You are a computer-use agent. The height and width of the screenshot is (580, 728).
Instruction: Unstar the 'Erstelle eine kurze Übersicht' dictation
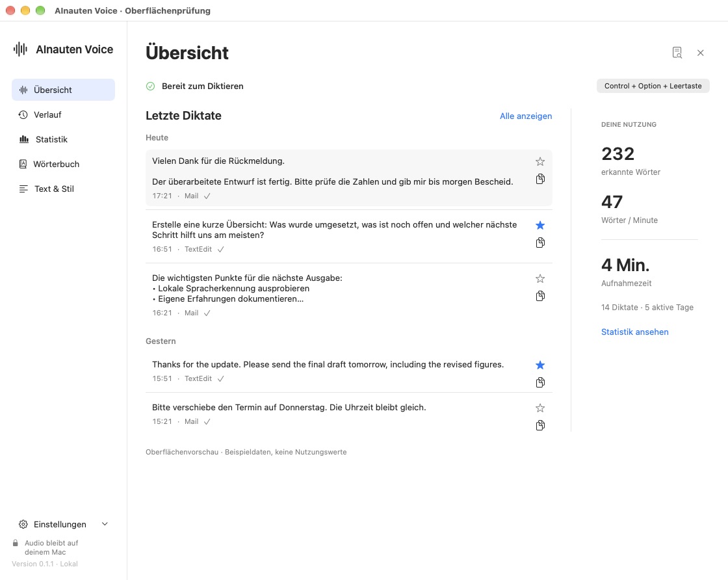(540, 225)
